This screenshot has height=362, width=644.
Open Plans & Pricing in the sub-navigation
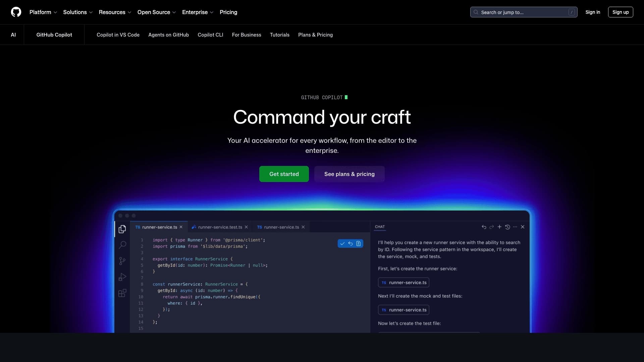[315, 35]
